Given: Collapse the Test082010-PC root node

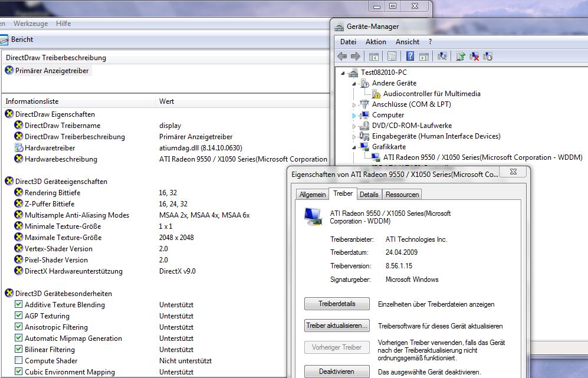Looking at the screenshot, I should click(343, 73).
